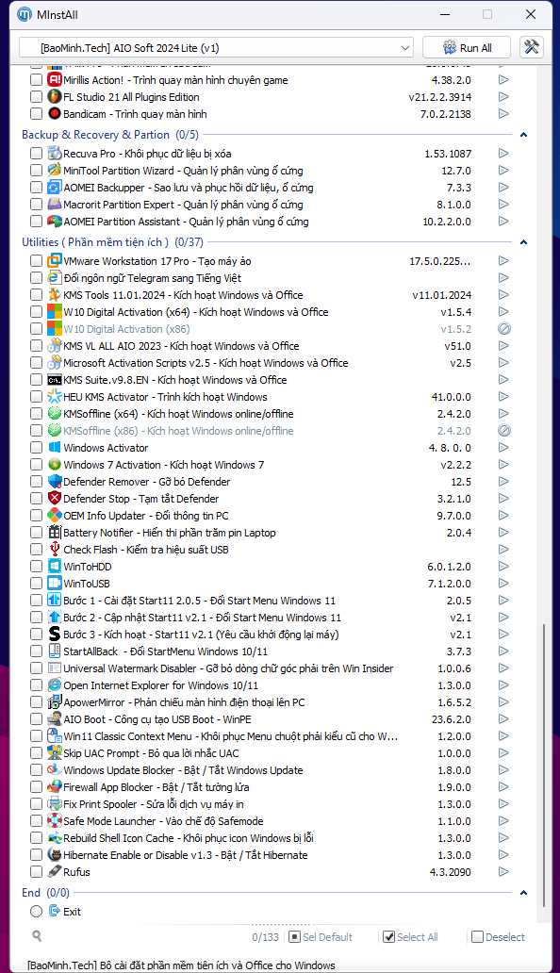560x973 pixels.
Task: Collapse the Utilities group arrow
Action: click(523, 242)
